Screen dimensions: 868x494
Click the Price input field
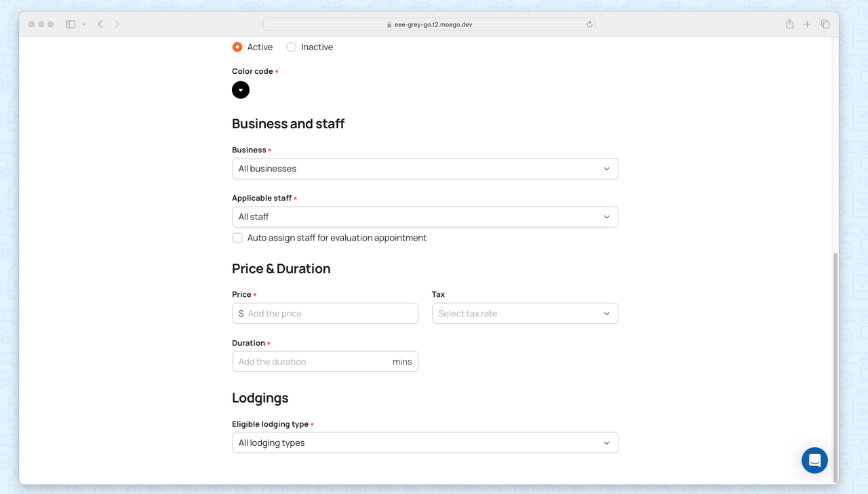[x=325, y=314]
